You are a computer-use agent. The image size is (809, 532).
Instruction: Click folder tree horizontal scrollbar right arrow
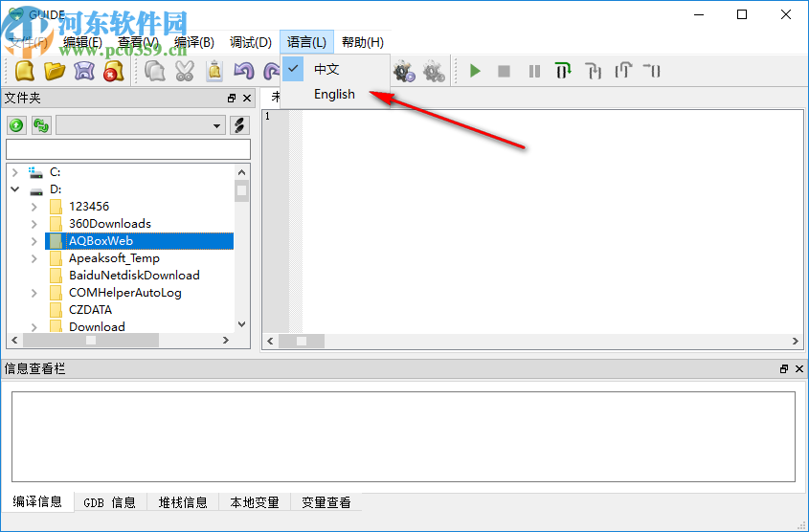tap(226, 341)
